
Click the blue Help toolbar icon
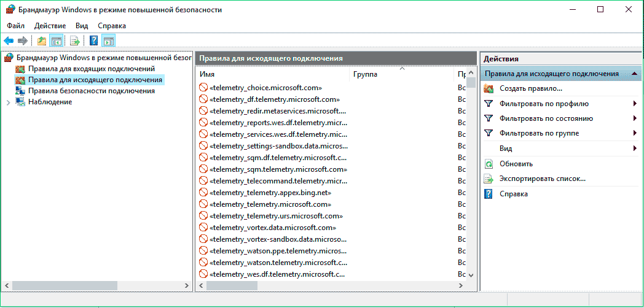point(93,40)
